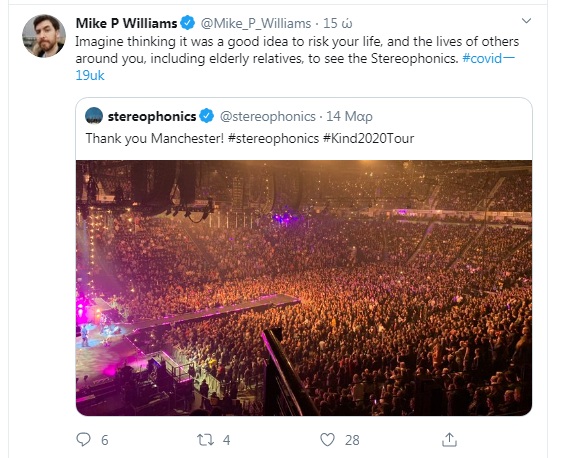Click the reply count 6

(x=104, y=440)
